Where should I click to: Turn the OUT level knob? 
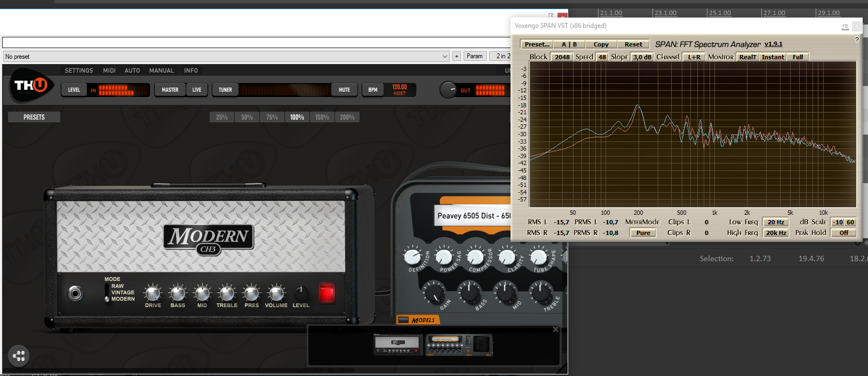pyautogui.click(x=448, y=90)
